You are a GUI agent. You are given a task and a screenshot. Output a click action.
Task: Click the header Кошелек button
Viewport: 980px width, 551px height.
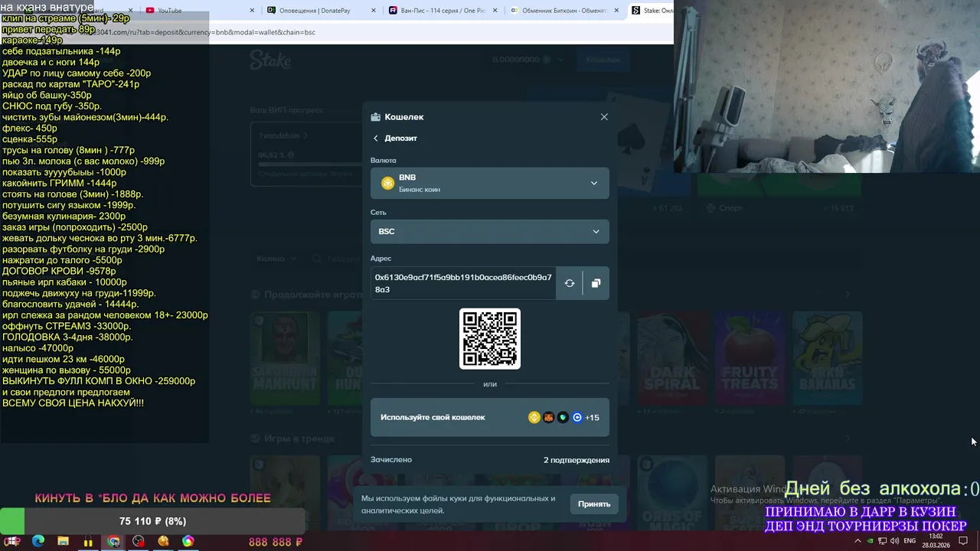click(603, 60)
